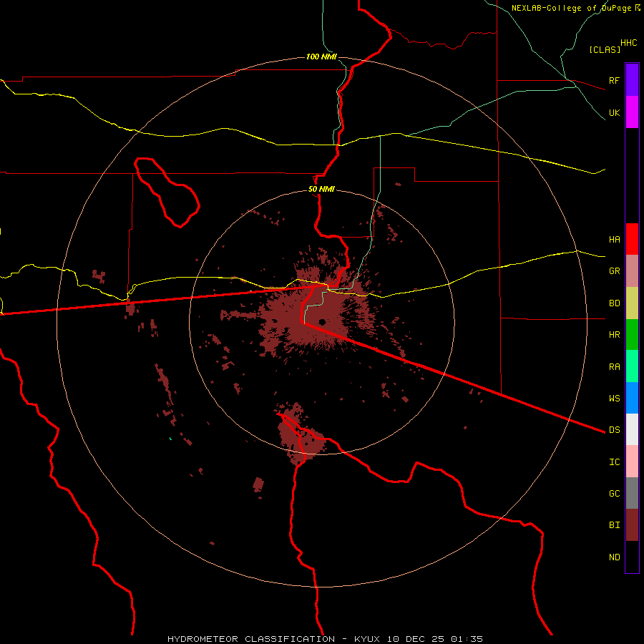This screenshot has width=644, height=644.
Task: Click the black radar site dot
Action: pyautogui.click(x=322, y=322)
